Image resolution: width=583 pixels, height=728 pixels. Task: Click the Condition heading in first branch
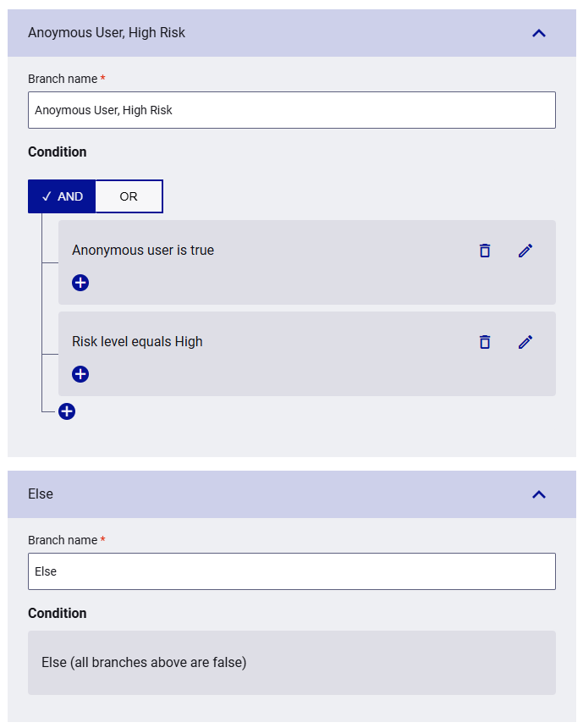[57, 152]
